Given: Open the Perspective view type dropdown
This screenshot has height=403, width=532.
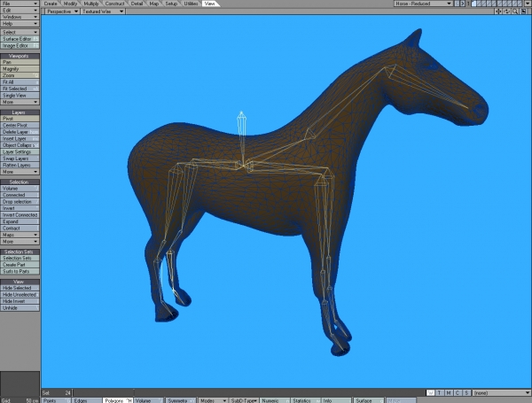Looking at the screenshot, I should [62, 12].
